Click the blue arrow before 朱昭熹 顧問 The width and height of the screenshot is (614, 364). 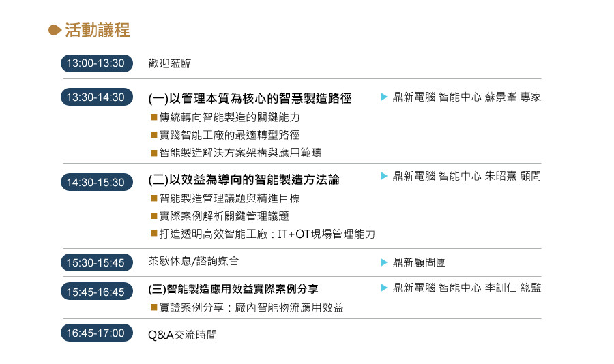(384, 176)
